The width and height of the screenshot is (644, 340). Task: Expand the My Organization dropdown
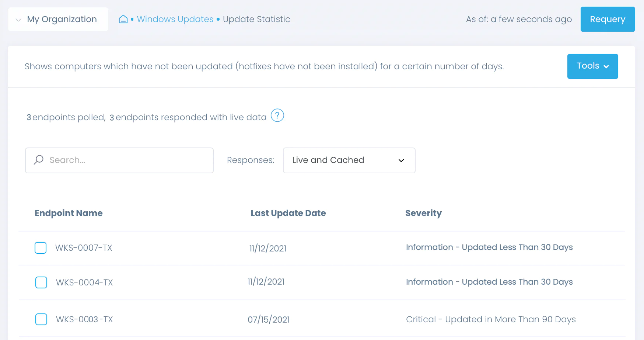pyautogui.click(x=18, y=19)
